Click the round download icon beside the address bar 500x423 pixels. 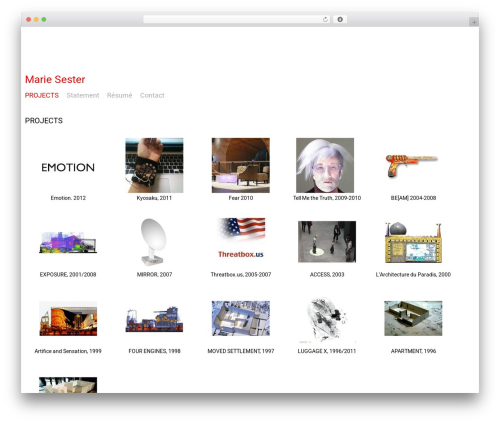[340, 19]
